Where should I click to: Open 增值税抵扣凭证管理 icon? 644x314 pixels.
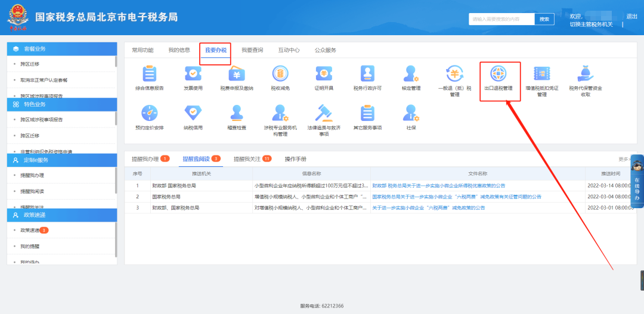point(541,74)
